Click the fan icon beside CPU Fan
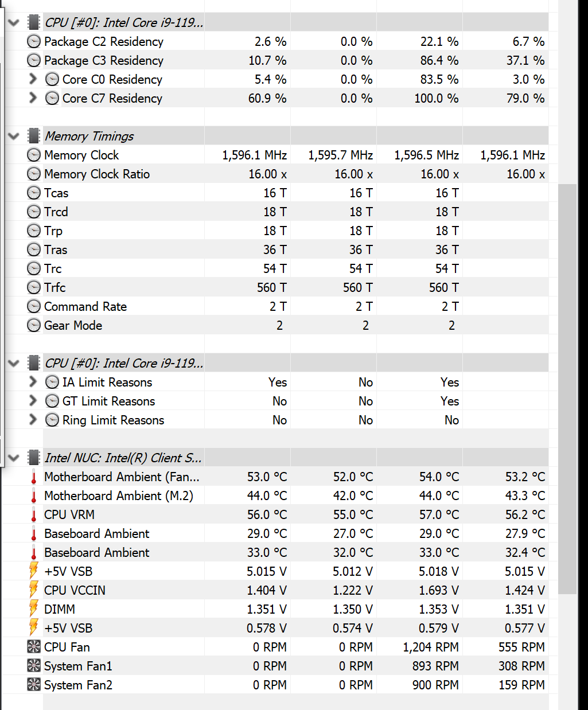The width and height of the screenshot is (588, 710). (x=34, y=647)
